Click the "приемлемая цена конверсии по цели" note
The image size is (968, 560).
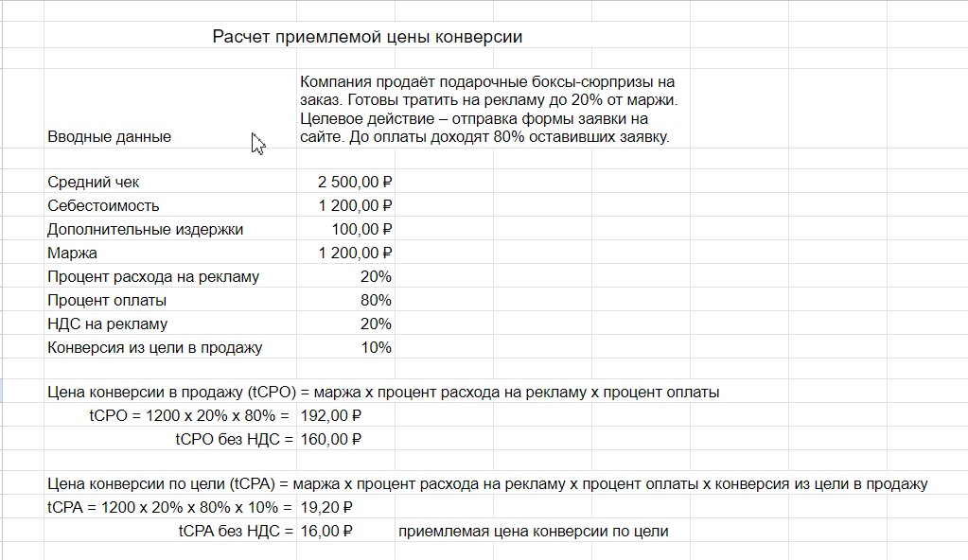[x=534, y=531]
